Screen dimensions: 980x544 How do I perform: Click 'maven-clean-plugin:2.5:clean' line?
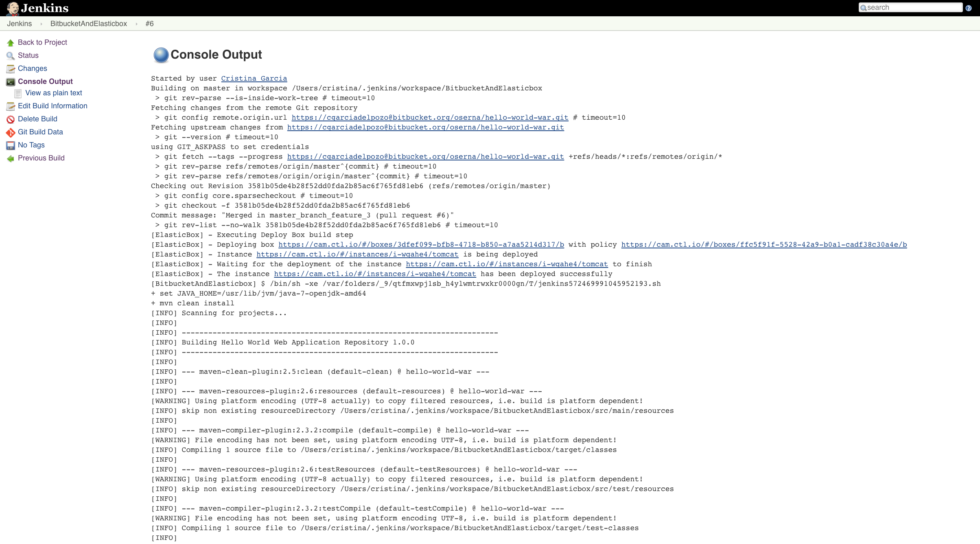point(320,371)
